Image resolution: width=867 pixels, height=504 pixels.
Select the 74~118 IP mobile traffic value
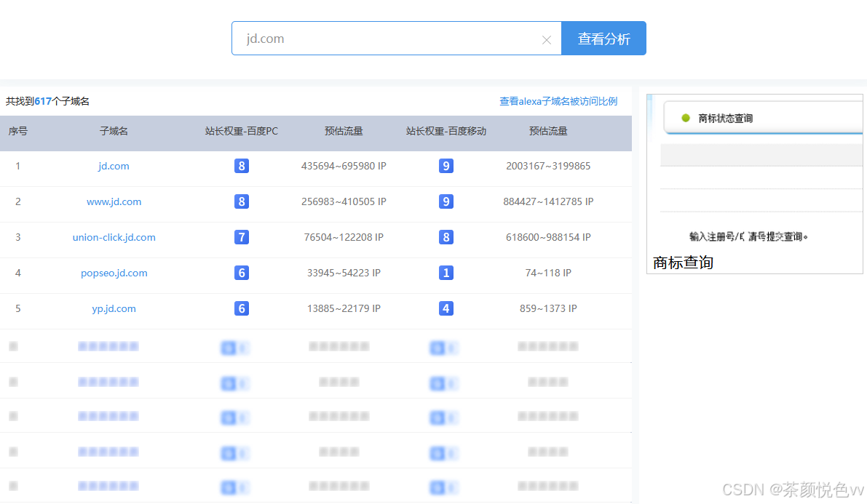pos(548,273)
